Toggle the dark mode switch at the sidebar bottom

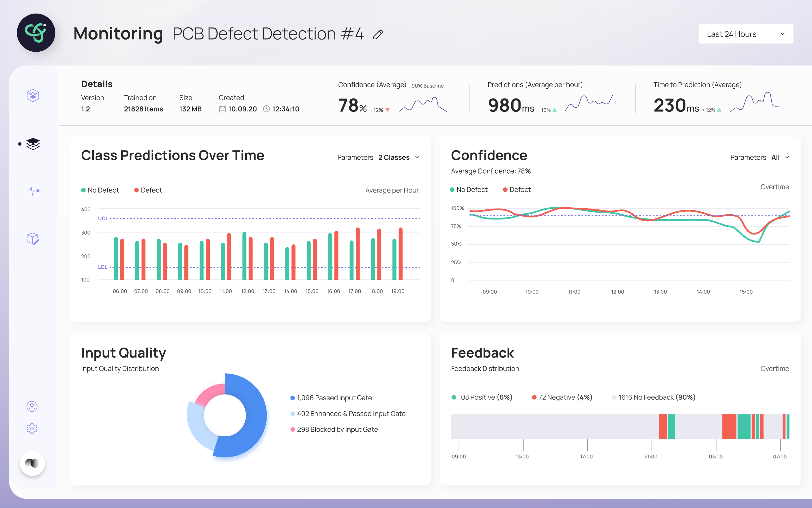tap(32, 463)
